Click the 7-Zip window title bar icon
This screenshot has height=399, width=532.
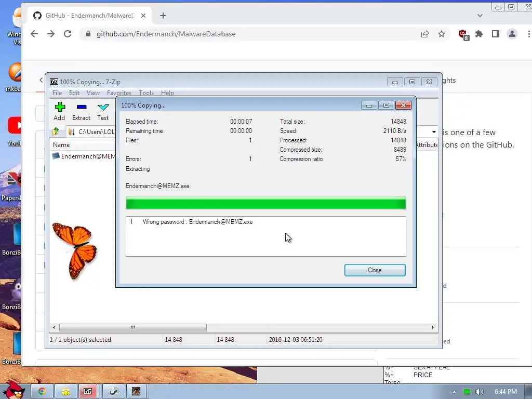54,82
